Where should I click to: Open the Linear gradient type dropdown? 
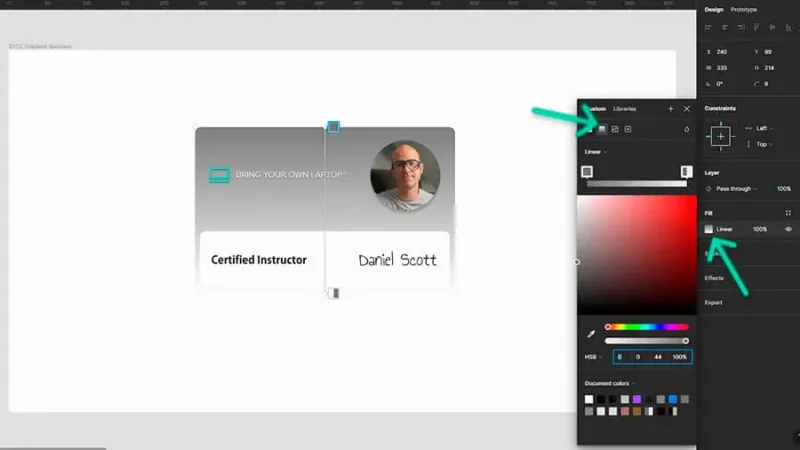(x=596, y=152)
